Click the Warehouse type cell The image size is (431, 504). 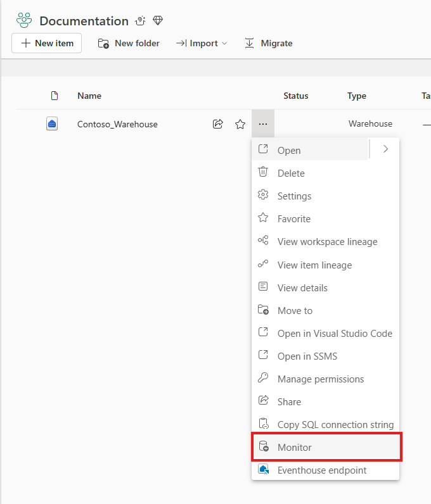(371, 123)
